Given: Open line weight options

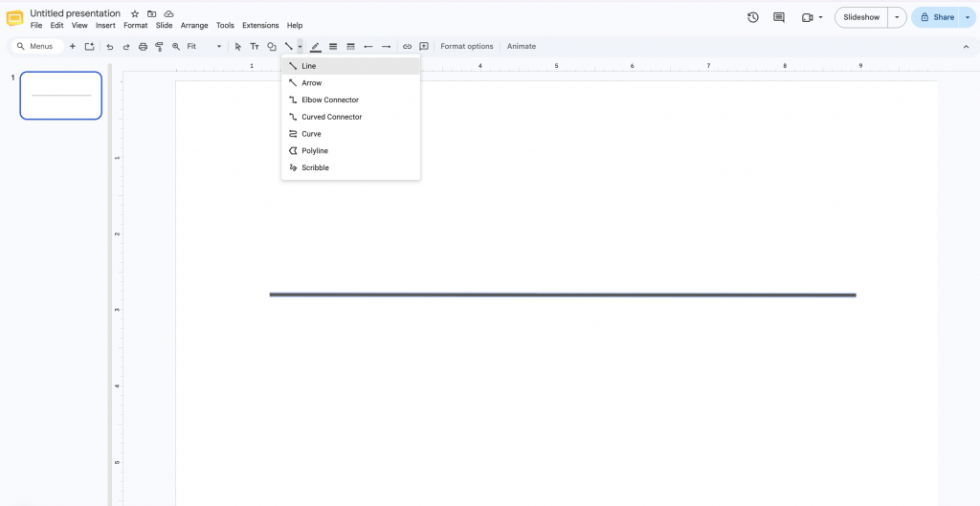Looking at the screenshot, I should click(x=333, y=46).
